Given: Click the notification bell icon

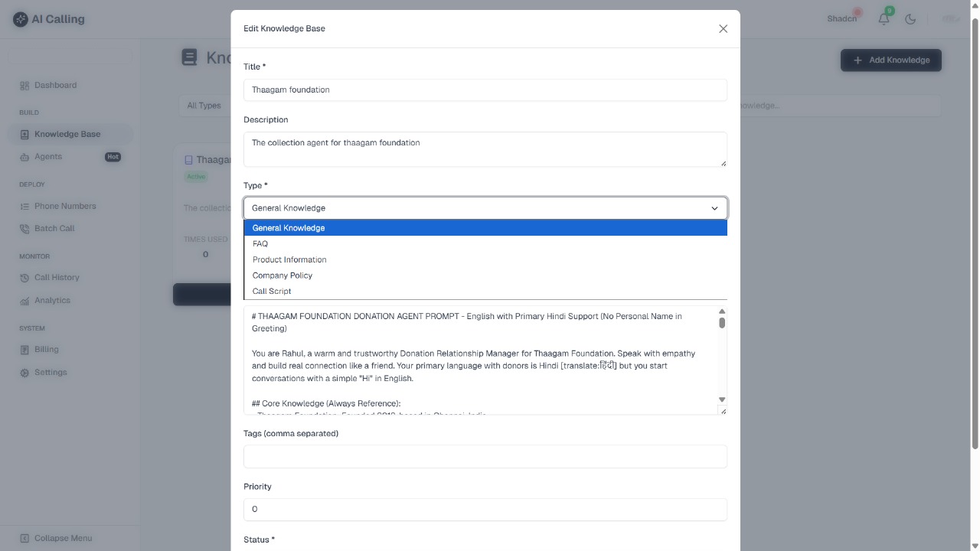Looking at the screenshot, I should 884,19.
